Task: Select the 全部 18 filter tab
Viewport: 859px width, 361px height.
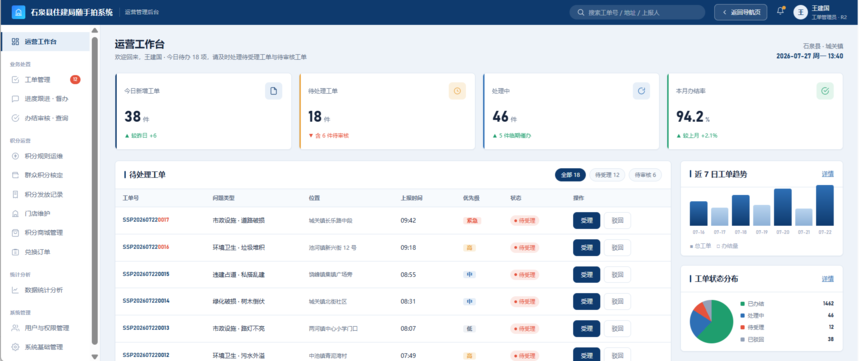Action: pyautogui.click(x=570, y=175)
